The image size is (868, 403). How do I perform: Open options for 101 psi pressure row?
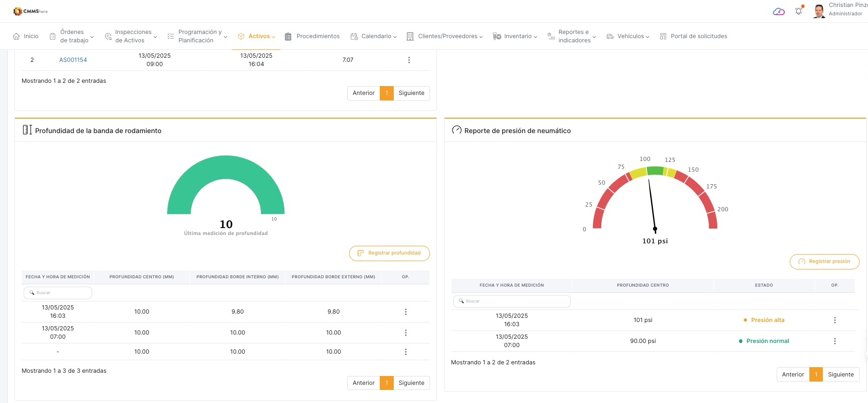(x=834, y=320)
